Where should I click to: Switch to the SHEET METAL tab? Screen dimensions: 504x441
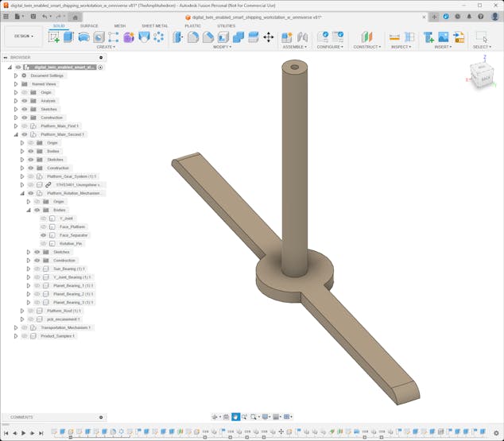(154, 25)
